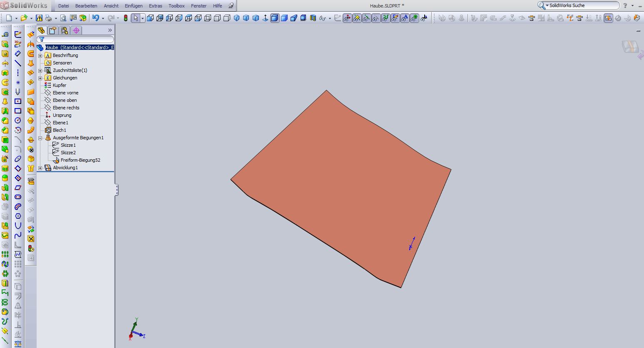
Task: Toggle the Section View icon
Action: (x=313, y=18)
